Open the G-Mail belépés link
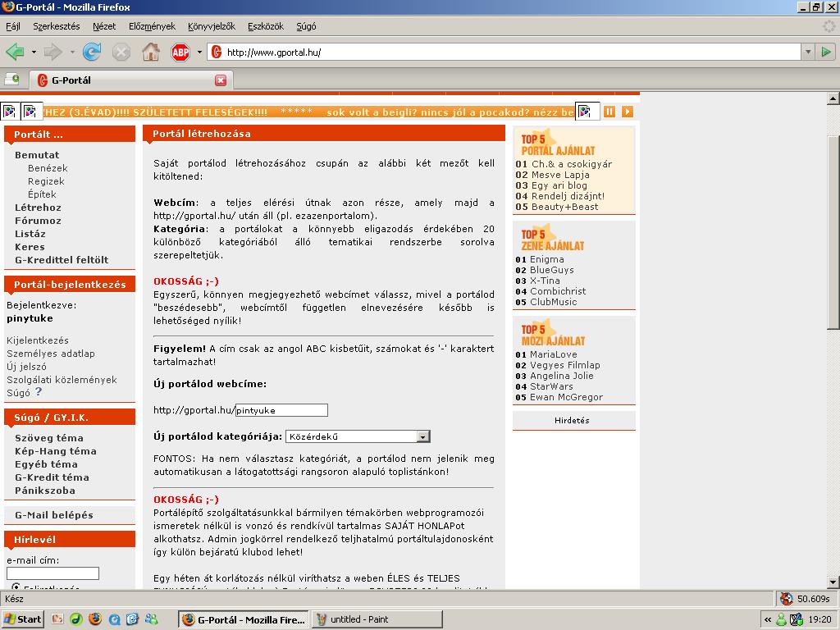Image resolution: width=840 pixels, height=630 pixels. point(54,515)
